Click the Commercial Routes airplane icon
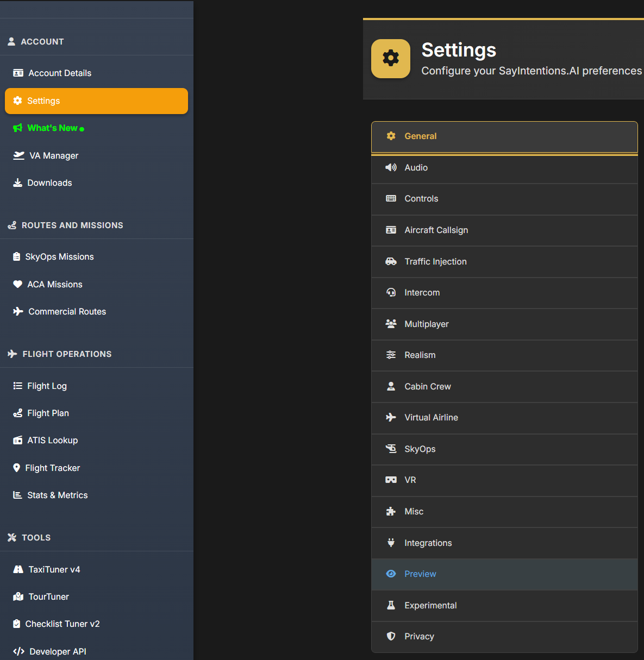Screen dimensions: 644x660 click(18, 311)
